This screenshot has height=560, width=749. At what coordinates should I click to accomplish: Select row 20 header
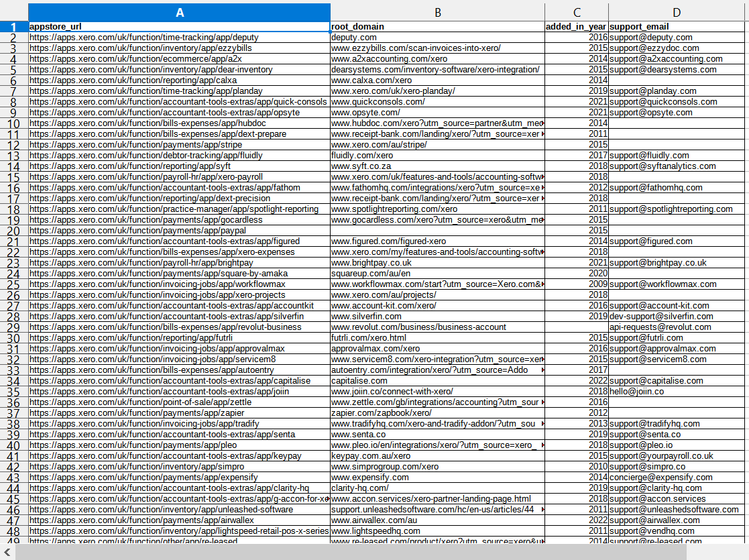pyautogui.click(x=14, y=231)
